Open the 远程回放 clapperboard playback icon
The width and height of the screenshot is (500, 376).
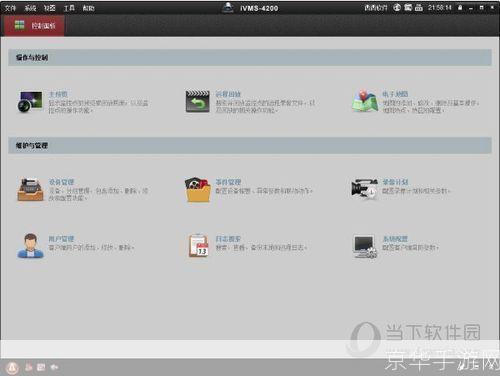click(198, 101)
